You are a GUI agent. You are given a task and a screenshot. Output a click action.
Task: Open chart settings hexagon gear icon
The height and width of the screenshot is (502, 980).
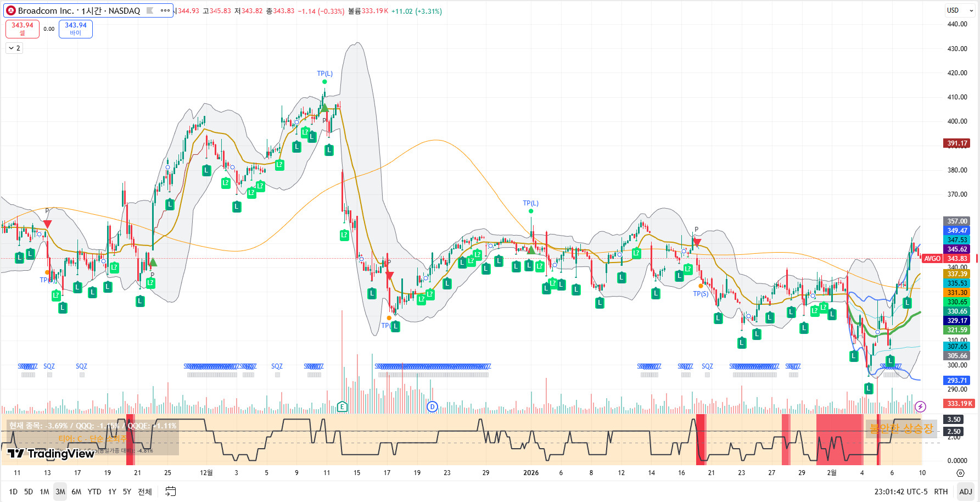960,473
